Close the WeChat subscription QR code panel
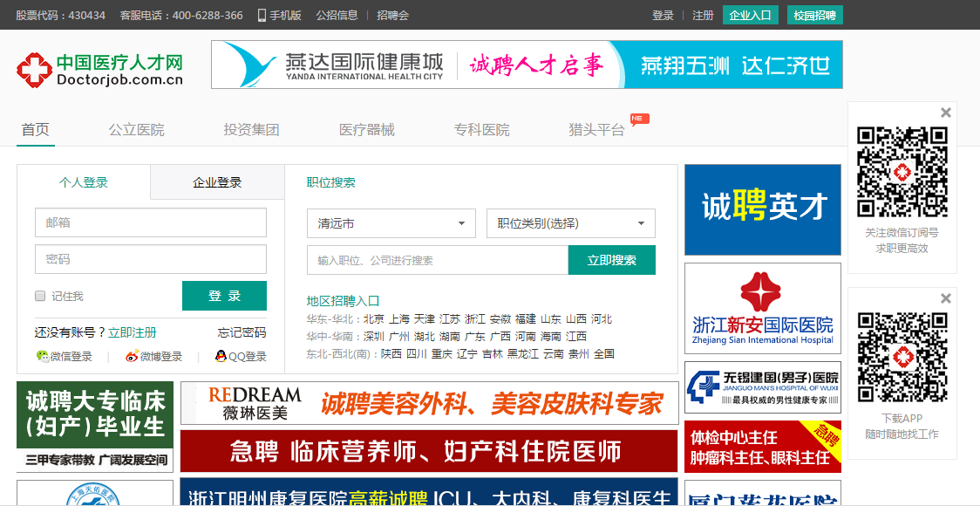 (x=946, y=113)
